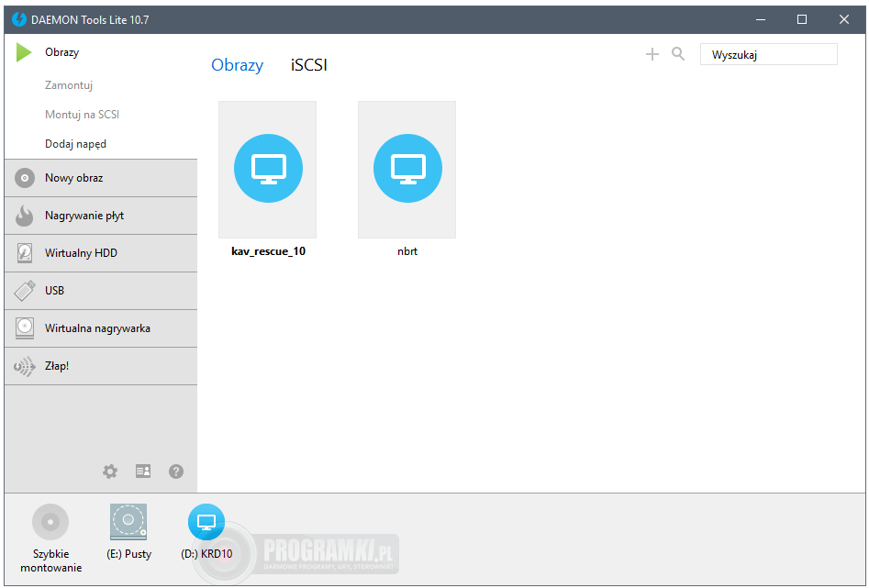Click the Wirtualna nagrywarka icon

coord(25,328)
